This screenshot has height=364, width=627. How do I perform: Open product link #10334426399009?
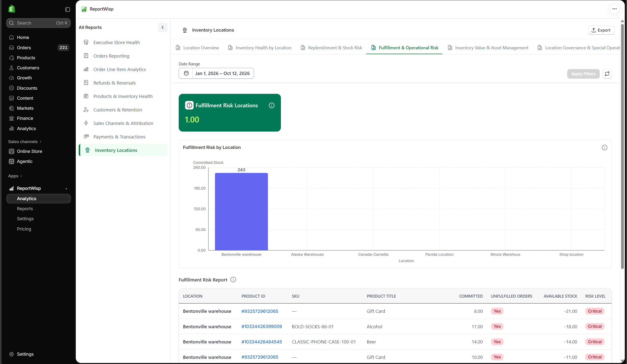(262, 327)
